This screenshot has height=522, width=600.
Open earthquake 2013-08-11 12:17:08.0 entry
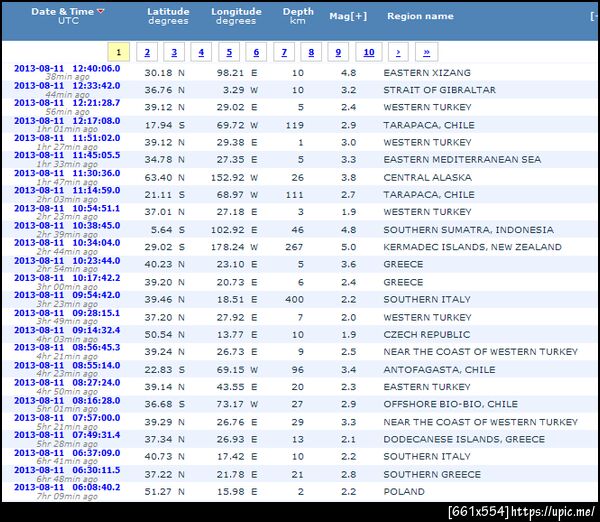(67, 121)
